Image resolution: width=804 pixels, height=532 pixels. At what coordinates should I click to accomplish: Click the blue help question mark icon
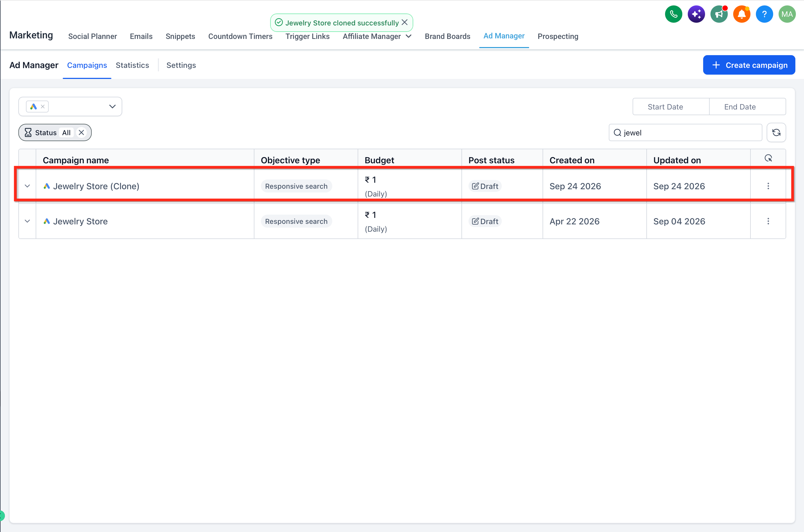point(764,14)
